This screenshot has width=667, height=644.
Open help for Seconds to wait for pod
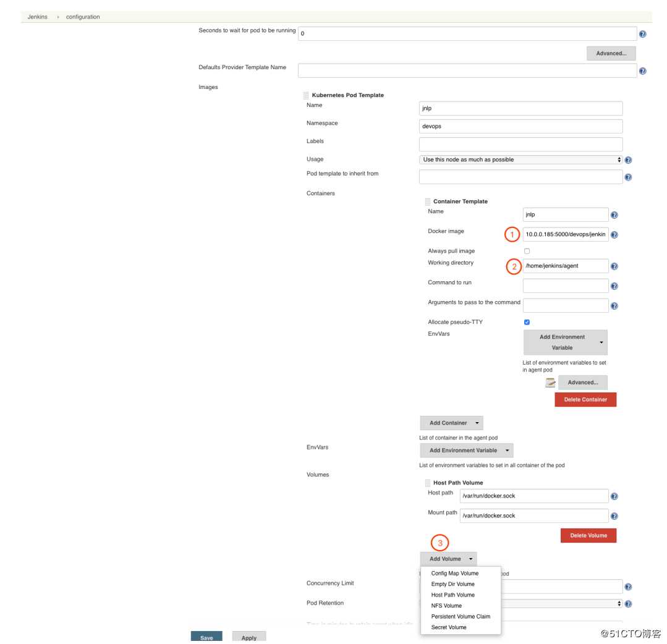(643, 34)
